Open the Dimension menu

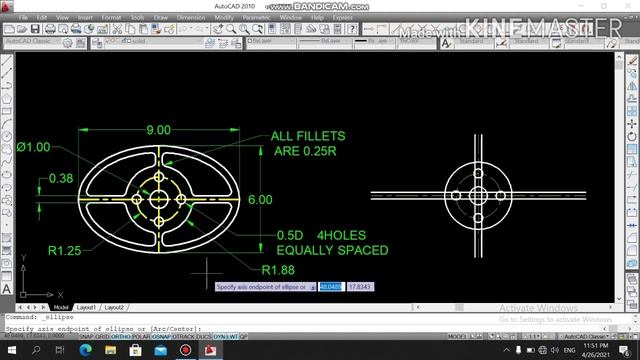(191, 18)
